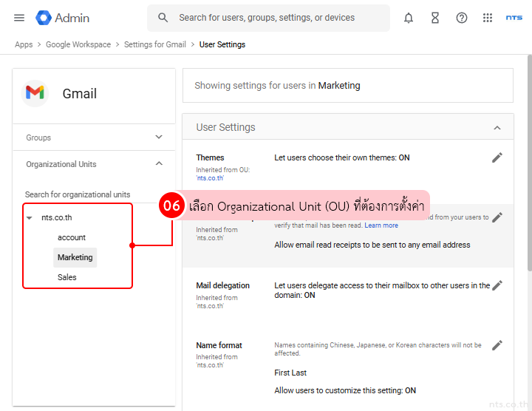Click 'Showing settings for users in Marketing'
The width and height of the screenshot is (532, 411).
tap(277, 86)
